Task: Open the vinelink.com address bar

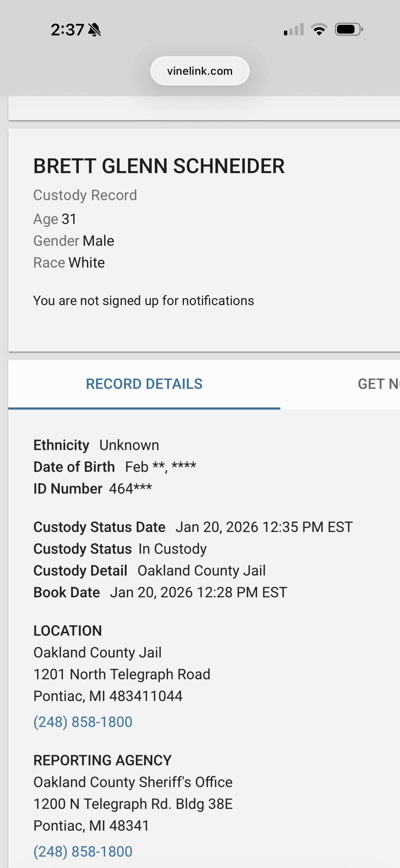Action: pyautogui.click(x=200, y=71)
